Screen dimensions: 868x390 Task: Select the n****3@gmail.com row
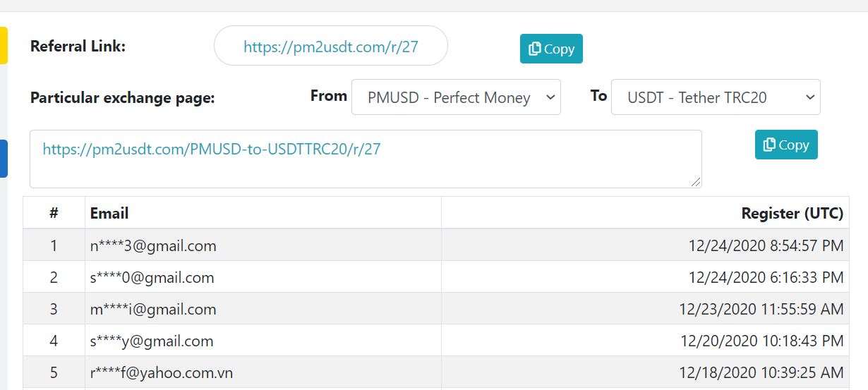[153, 246]
